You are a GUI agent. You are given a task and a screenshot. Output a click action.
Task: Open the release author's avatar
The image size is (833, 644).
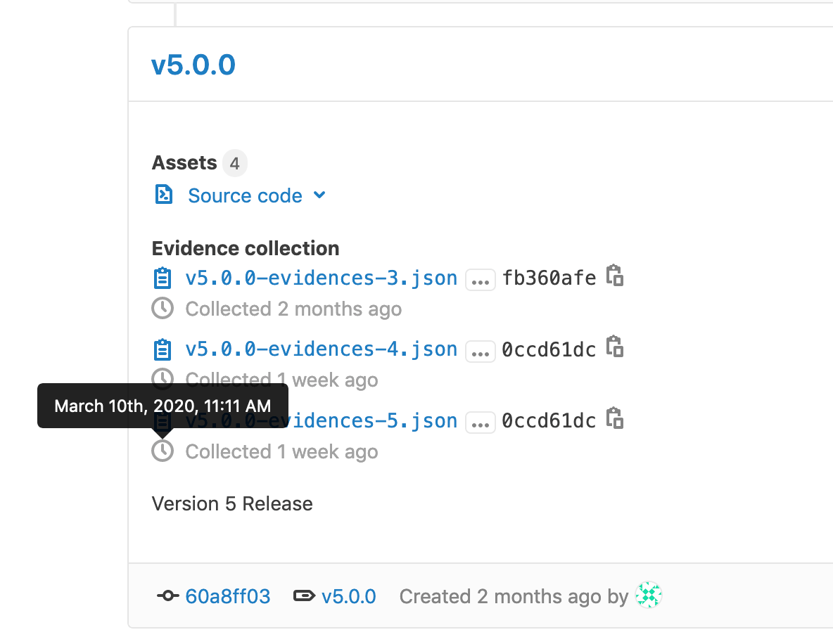647,595
